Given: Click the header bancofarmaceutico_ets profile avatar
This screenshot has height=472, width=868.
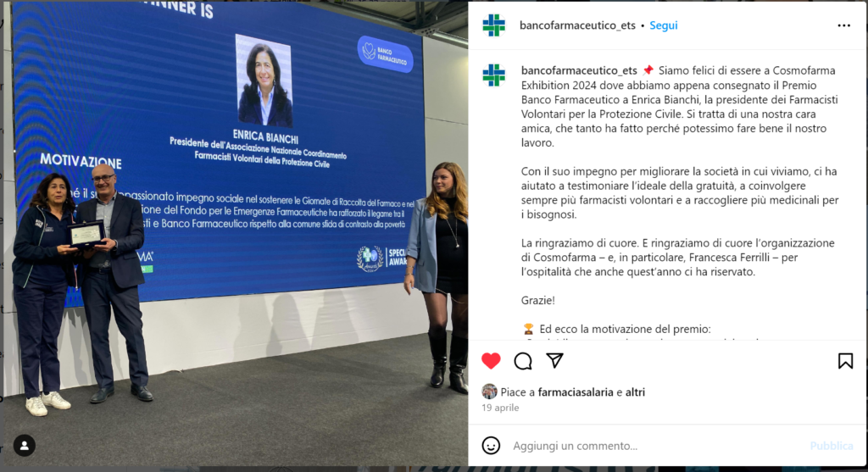Looking at the screenshot, I should [x=494, y=25].
